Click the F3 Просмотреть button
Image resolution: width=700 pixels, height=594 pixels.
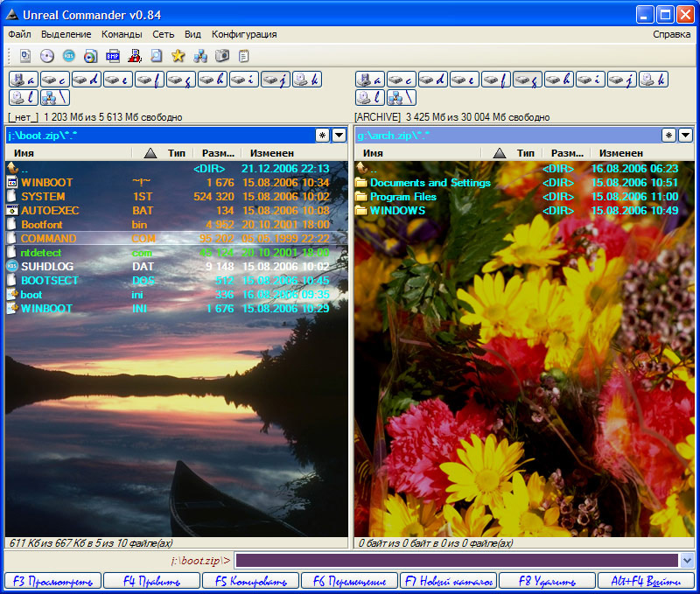coord(53,581)
